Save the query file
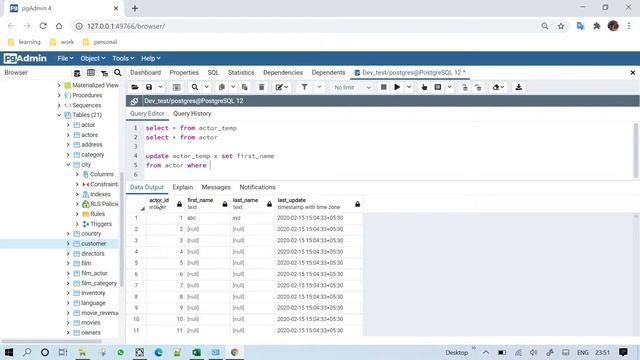The image size is (640, 360). coord(149,87)
